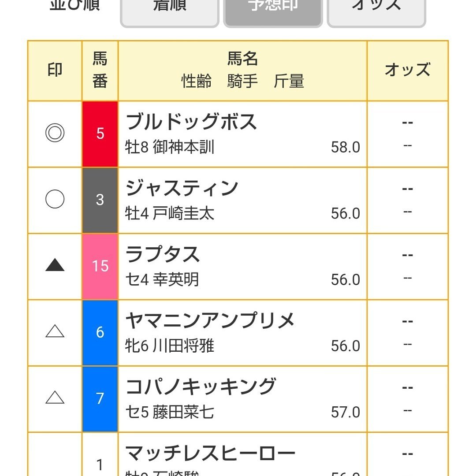Click the black triangle mark for ラプタス

click(55, 265)
